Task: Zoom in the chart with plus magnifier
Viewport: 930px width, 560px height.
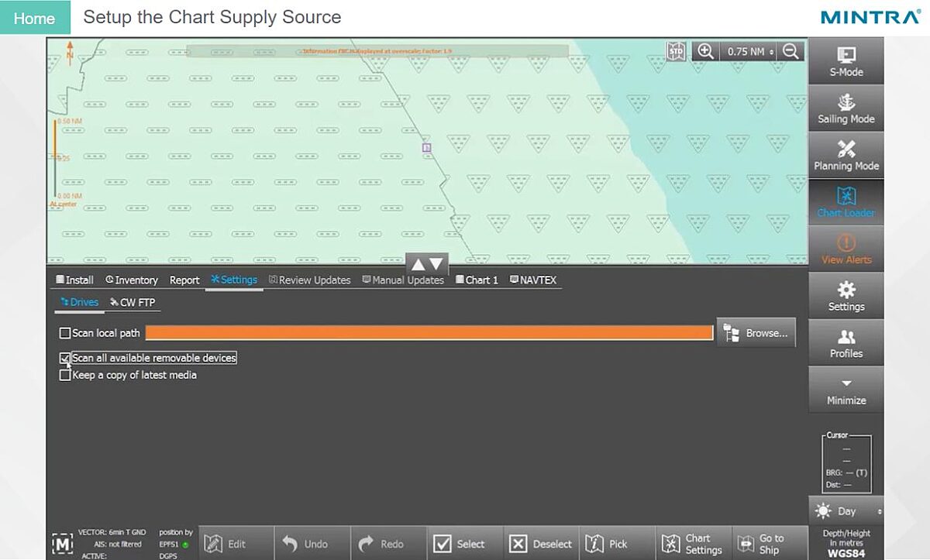Action: click(705, 51)
